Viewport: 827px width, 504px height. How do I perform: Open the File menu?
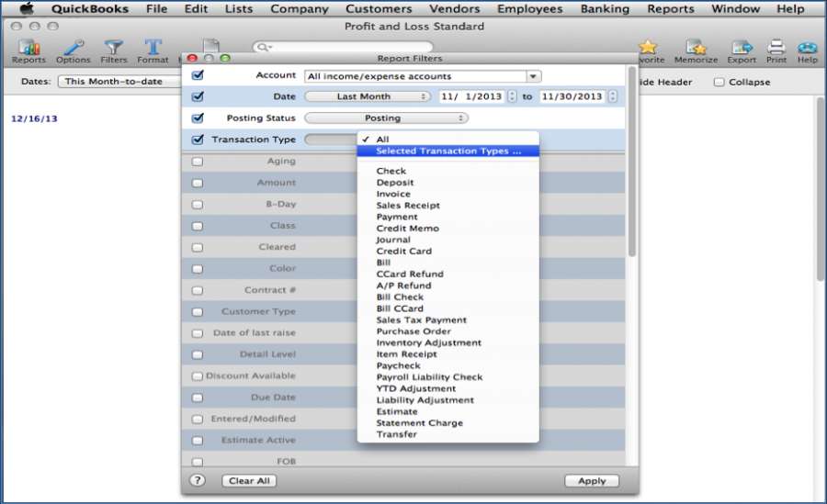point(156,9)
